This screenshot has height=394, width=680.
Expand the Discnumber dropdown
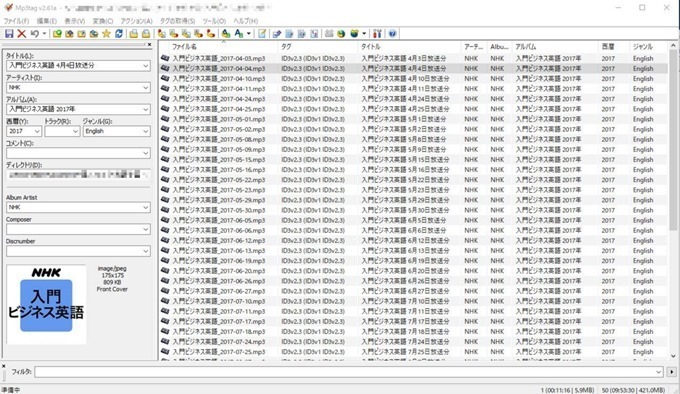pos(146,251)
